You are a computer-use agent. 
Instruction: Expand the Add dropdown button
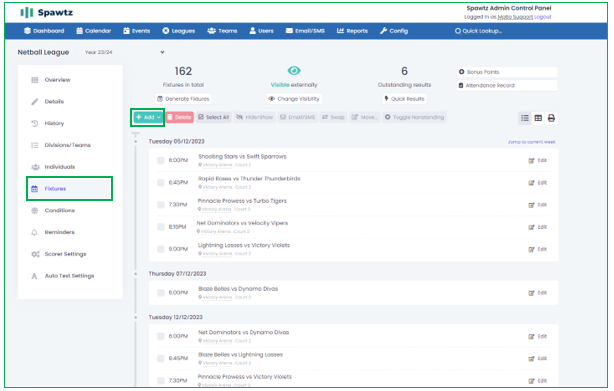click(148, 117)
